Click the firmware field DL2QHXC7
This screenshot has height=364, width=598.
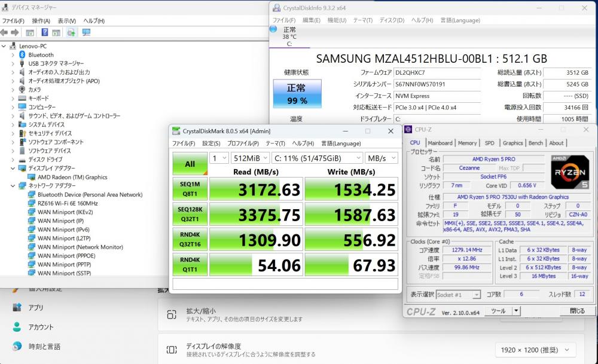pos(437,72)
